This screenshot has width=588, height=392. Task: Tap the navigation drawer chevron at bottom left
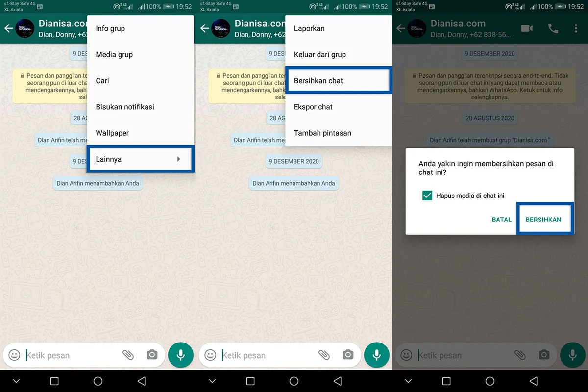pos(16,381)
